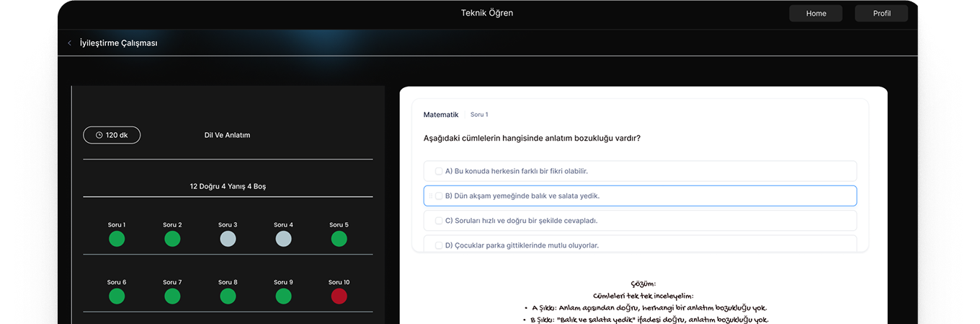
Task: Mark option C checkbox as answer
Action: [x=439, y=221]
